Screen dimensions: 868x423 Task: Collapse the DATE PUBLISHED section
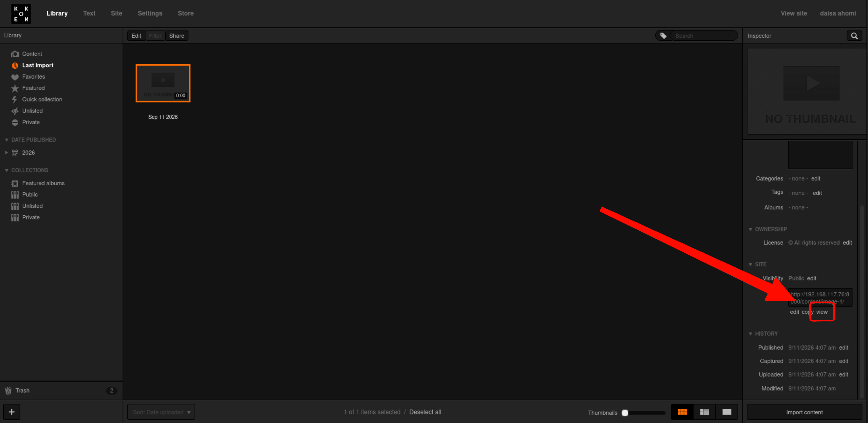tap(6, 140)
